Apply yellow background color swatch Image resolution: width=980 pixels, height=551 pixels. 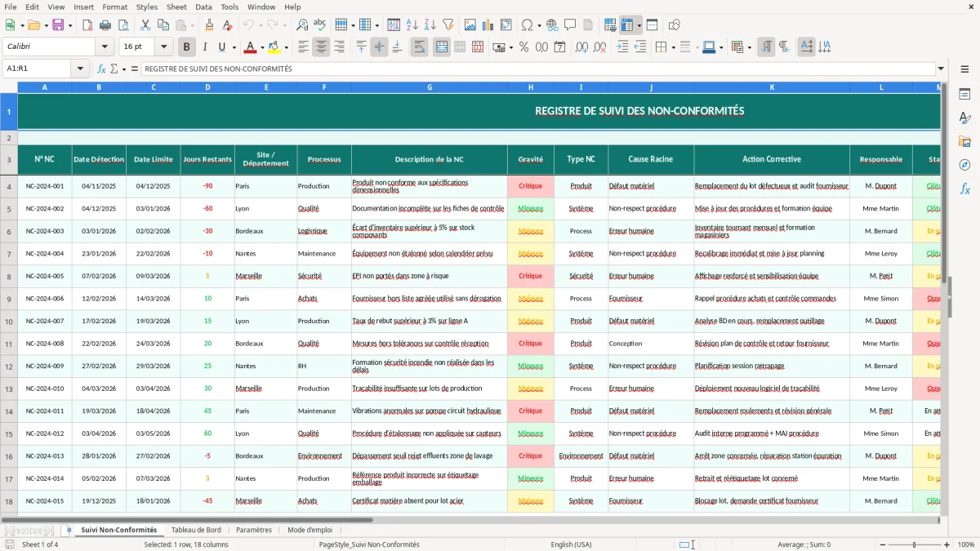coord(274,47)
